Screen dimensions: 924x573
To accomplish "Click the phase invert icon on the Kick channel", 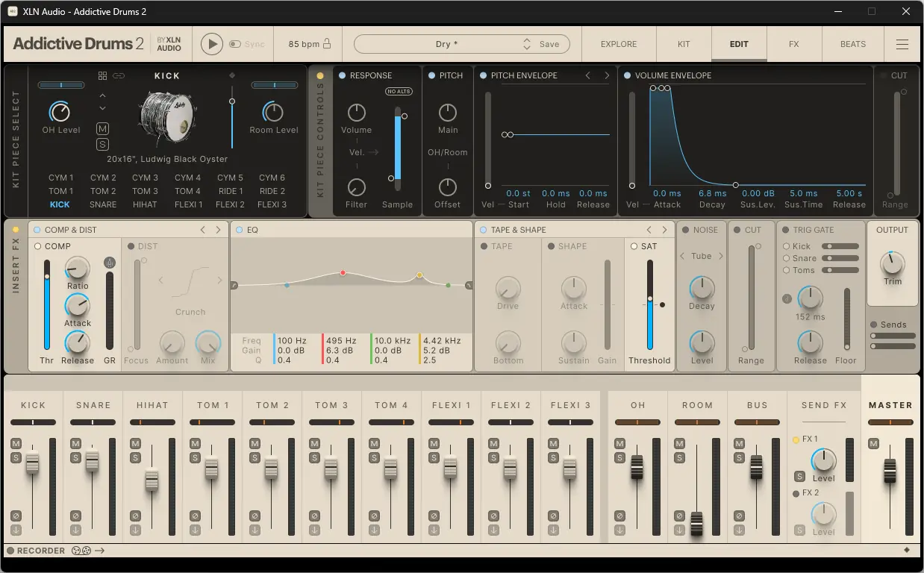I will pyautogui.click(x=16, y=516).
